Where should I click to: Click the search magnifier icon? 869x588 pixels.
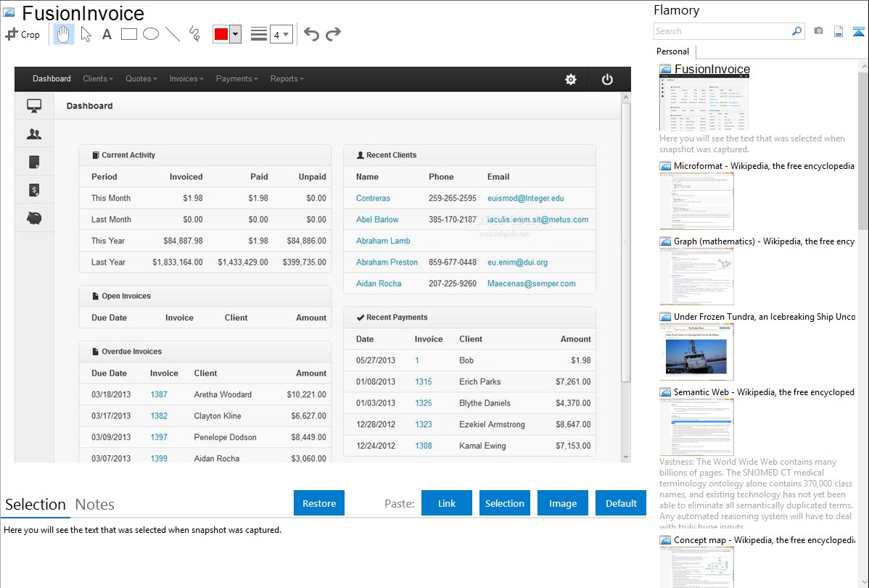(796, 31)
